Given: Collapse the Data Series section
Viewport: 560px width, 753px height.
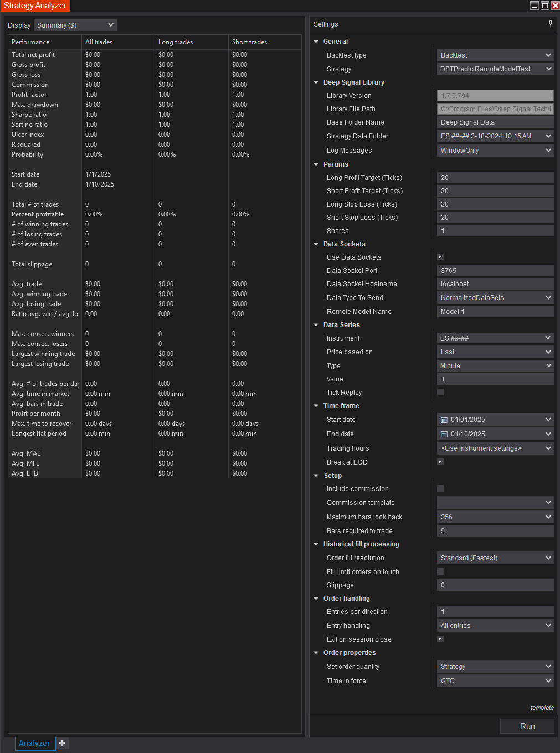Looking at the screenshot, I should [316, 325].
